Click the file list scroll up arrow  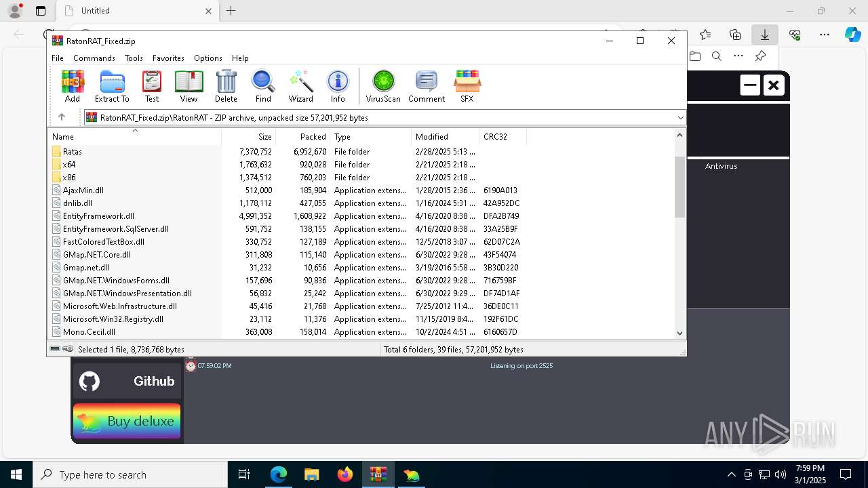(680, 135)
